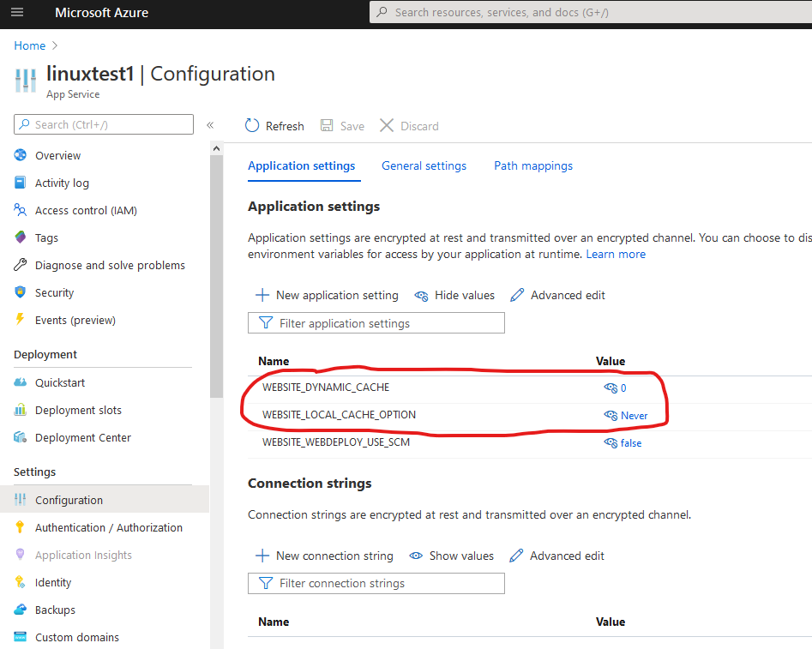This screenshot has width=812, height=649.
Task: Click the application settings Name column header
Action: (x=274, y=361)
